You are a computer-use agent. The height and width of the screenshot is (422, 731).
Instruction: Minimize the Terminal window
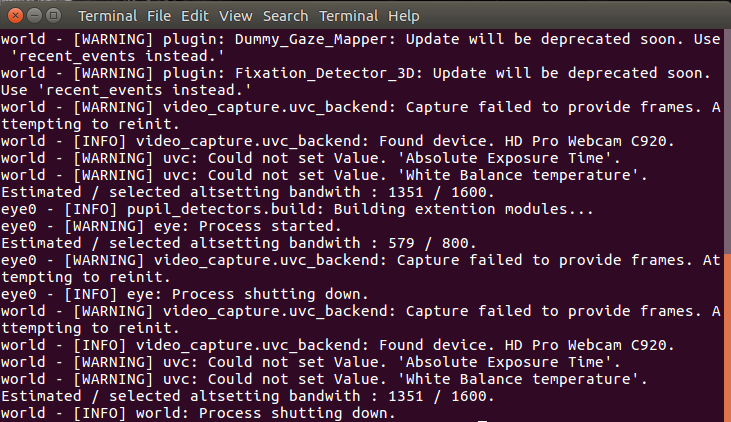click(34, 16)
